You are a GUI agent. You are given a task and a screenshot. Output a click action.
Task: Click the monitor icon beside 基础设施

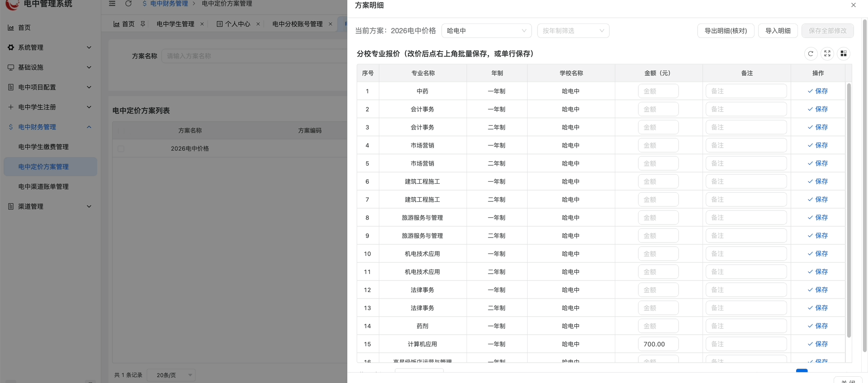coord(11,67)
